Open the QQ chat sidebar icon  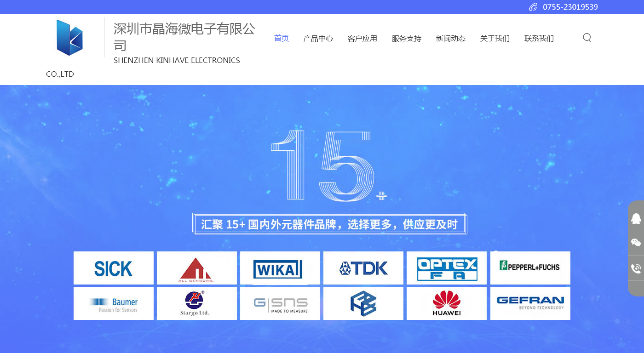tap(636, 218)
